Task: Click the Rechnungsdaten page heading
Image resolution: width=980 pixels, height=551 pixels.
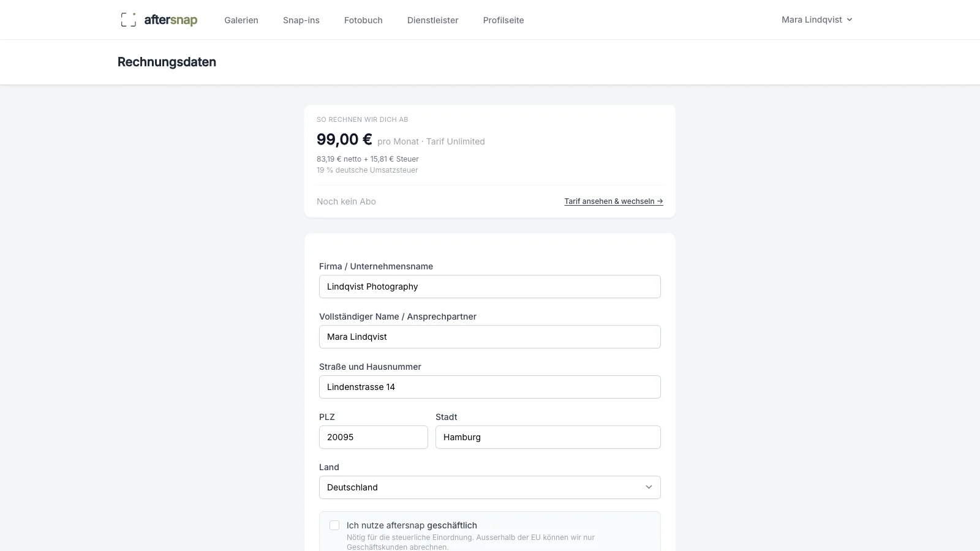Action: (167, 62)
